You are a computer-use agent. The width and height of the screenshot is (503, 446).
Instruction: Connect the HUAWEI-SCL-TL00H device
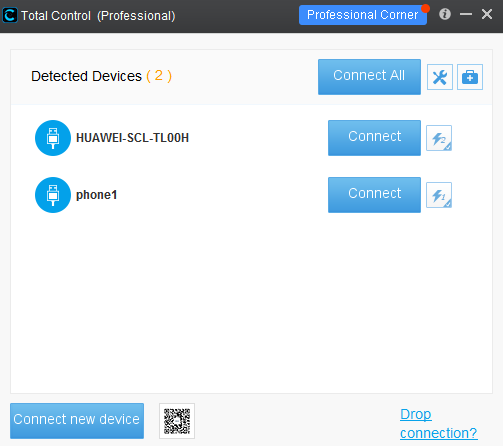coord(374,138)
